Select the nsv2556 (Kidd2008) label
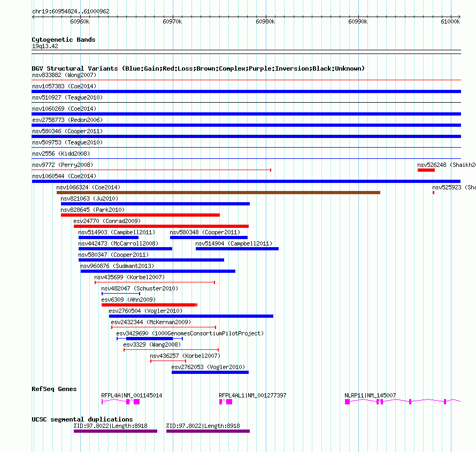The width and height of the screenshot is (476, 452). click(x=61, y=154)
